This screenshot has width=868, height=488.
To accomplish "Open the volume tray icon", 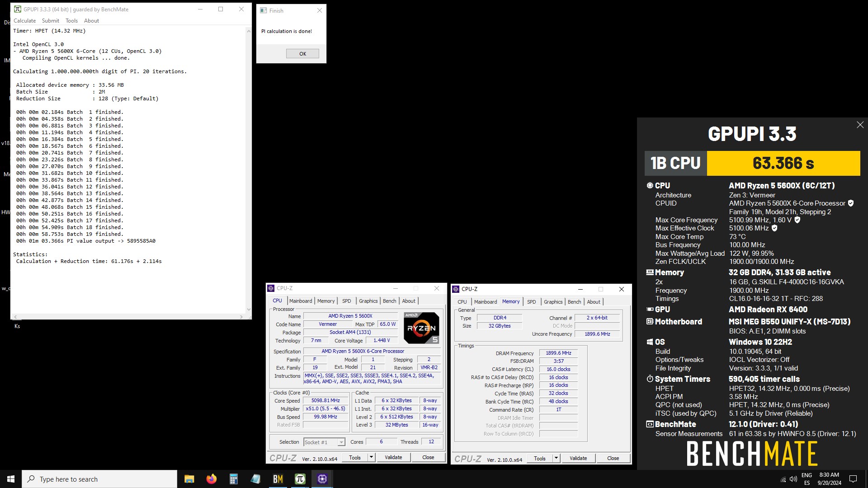I will 793,479.
